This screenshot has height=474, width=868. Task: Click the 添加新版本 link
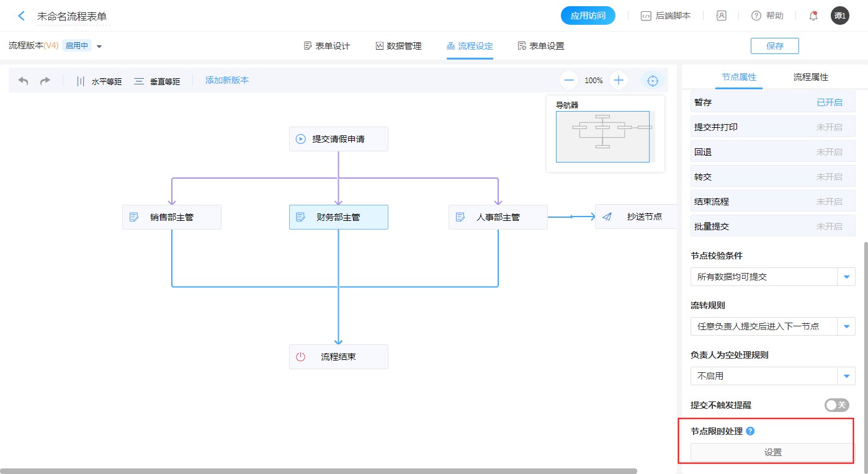coord(227,80)
